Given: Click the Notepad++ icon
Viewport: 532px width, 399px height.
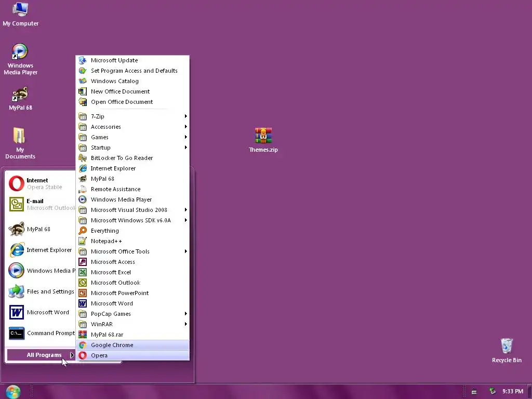Looking at the screenshot, I should tap(83, 241).
